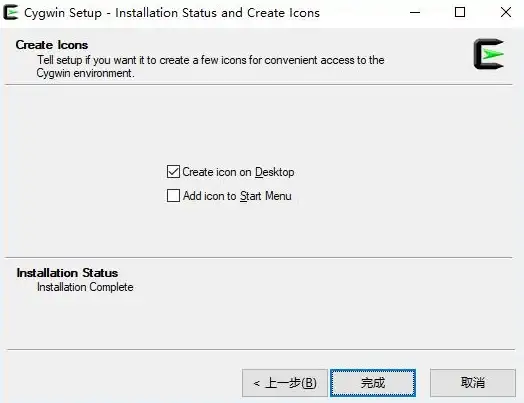Click the window title 'Cygwin Setup - Installation Status'

(x=121, y=13)
